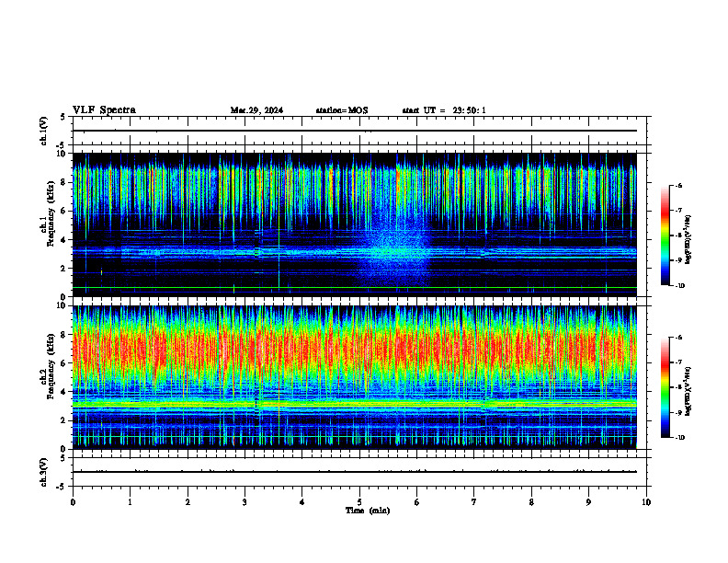Viewport: 728px width, 563px height.
Task: Click the "2" tick label on the time axis
Action: pos(188,502)
